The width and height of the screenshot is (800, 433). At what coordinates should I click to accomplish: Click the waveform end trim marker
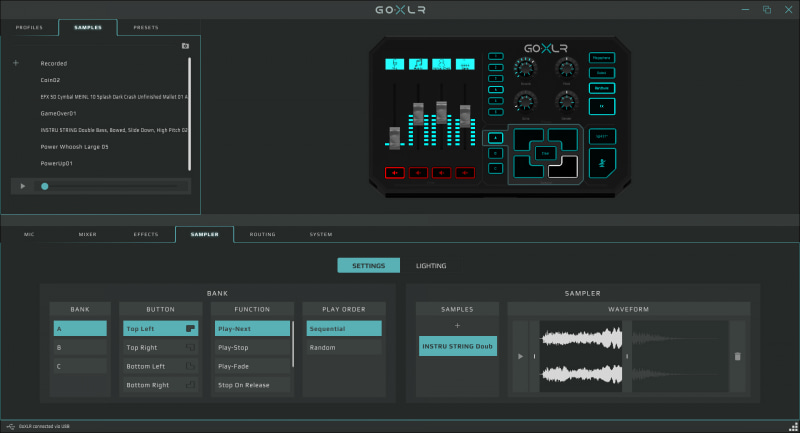(627, 356)
